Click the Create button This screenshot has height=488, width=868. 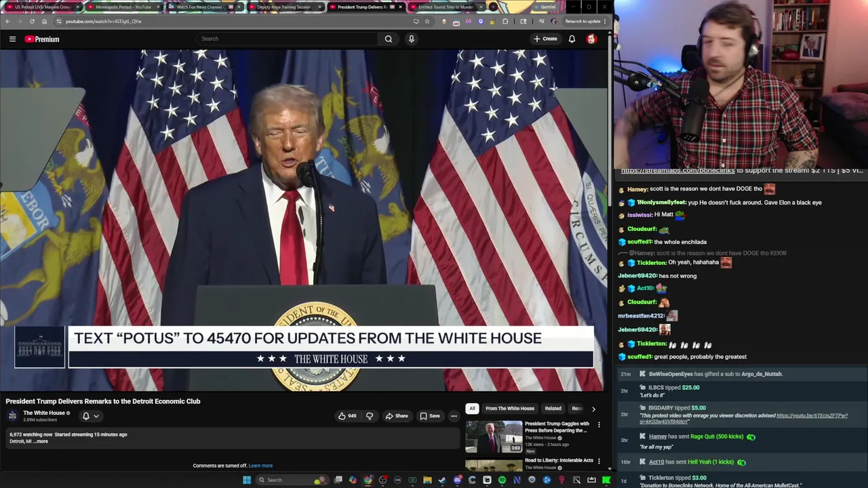545,39
